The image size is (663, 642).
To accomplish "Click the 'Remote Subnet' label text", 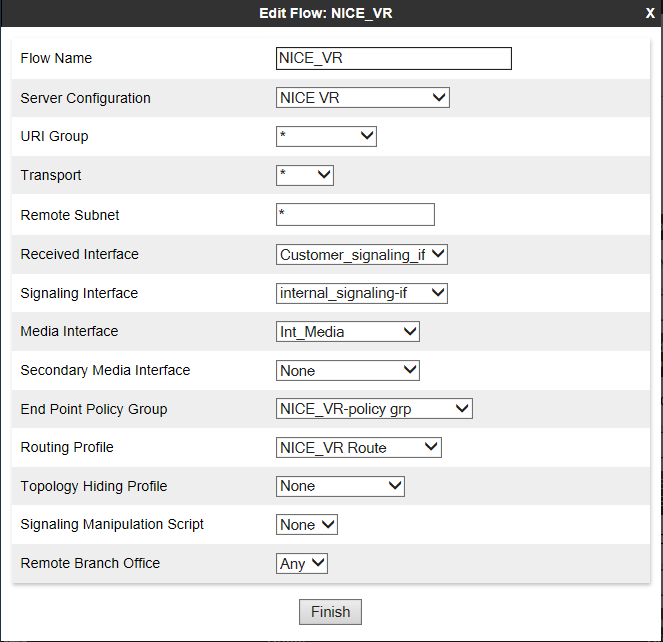I will pyautogui.click(x=70, y=215).
